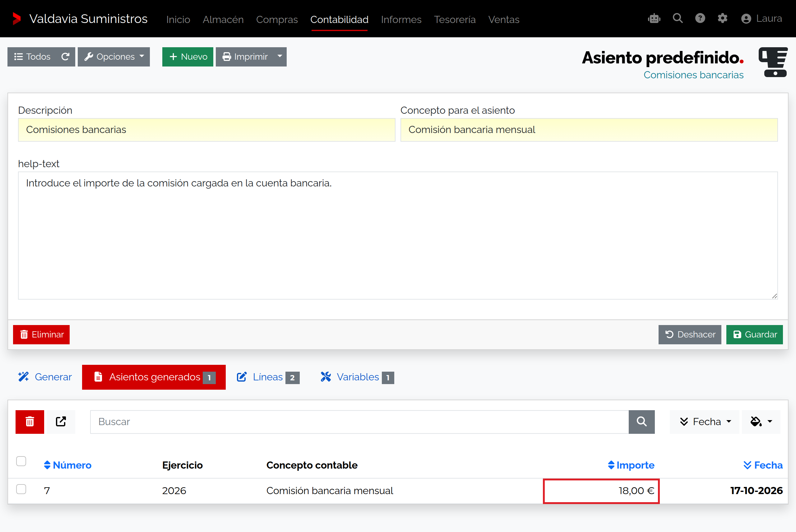Screen dimensions: 796x532
Task: Switch to the Generar tab
Action: pos(45,377)
